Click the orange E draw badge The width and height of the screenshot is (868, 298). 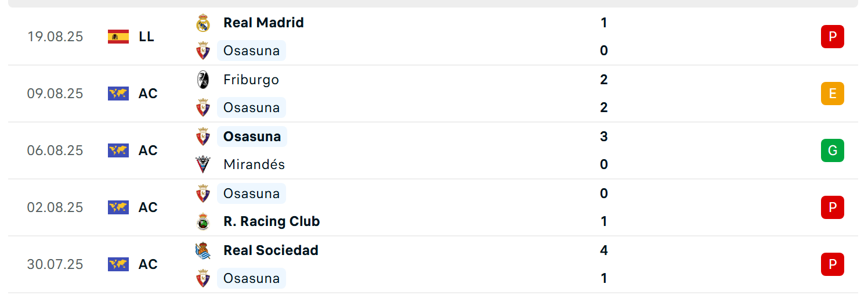(x=832, y=94)
